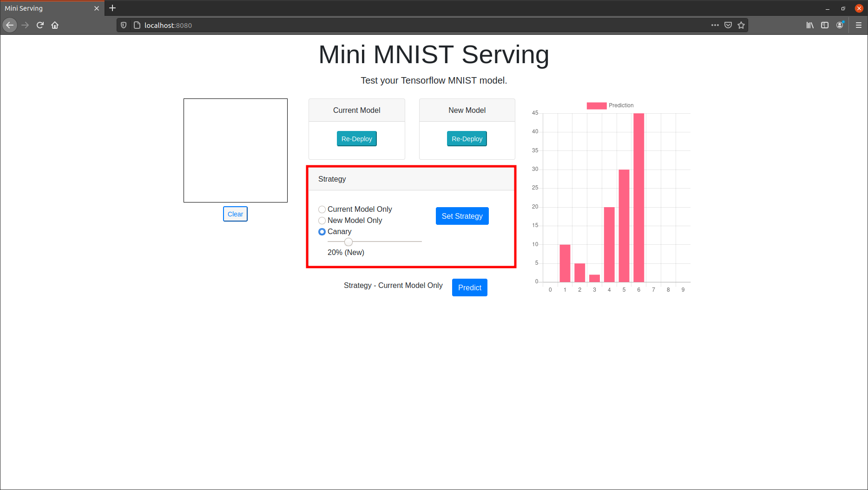
Task: Click the chart bar for digit 2
Action: [580, 273]
